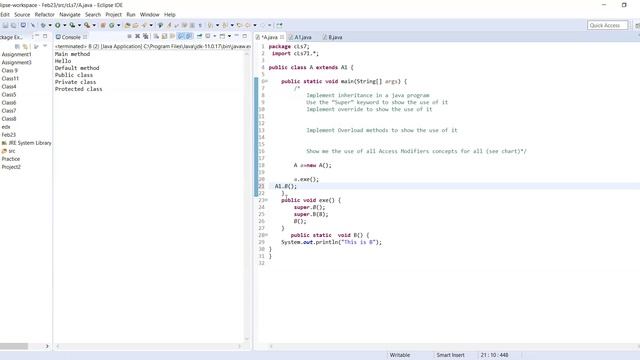
Task: Open the External Tools dropdown arrow
Action: pos(94,25)
